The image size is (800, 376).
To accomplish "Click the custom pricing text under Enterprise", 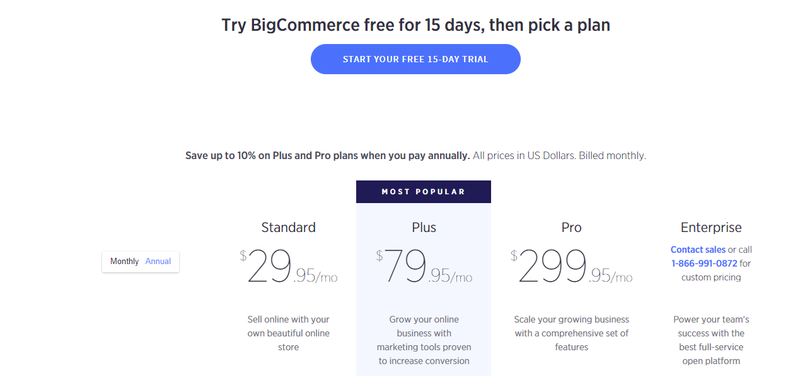I will 711,278.
